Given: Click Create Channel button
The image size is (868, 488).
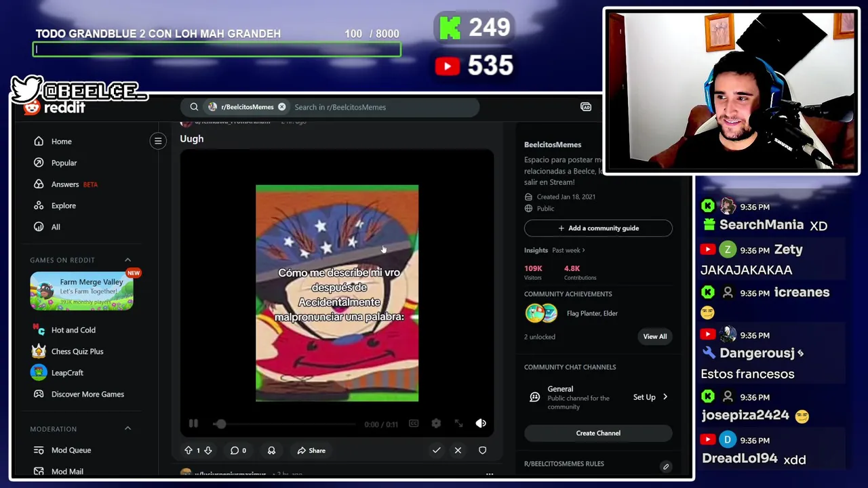Looking at the screenshot, I should click(598, 433).
